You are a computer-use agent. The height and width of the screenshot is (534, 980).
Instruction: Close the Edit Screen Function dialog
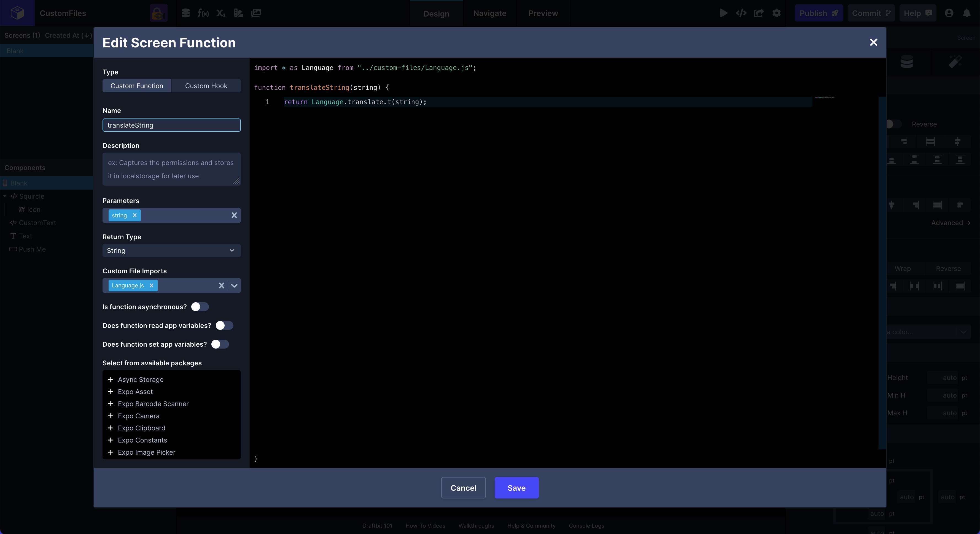(x=873, y=42)
